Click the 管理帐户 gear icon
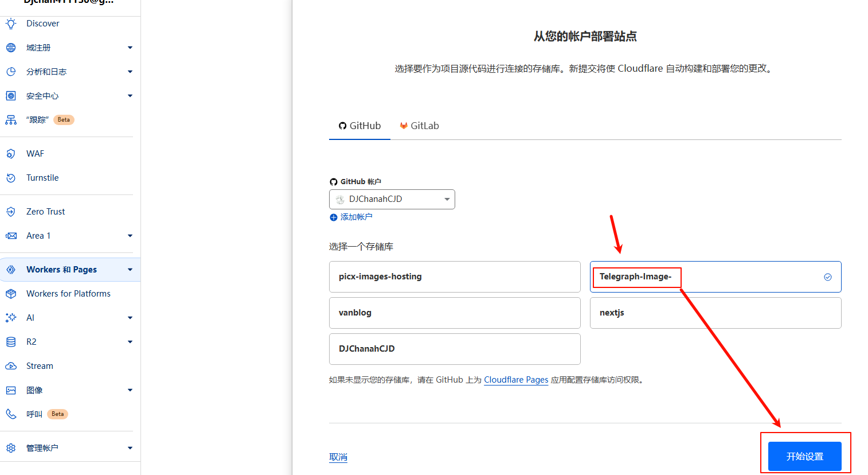The width and height of the screenshot is (868, 475). [11, 448]
